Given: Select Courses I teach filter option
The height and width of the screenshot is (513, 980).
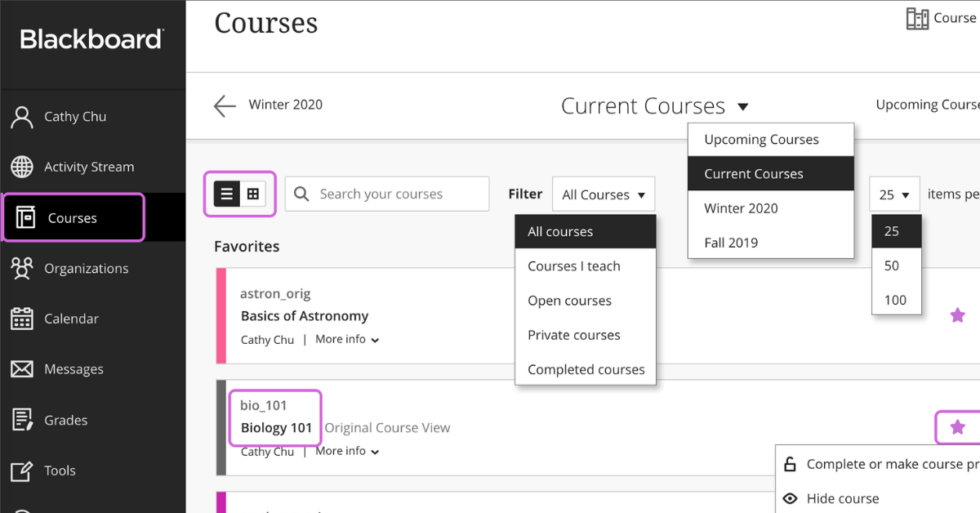Looking at the screenshot, I should point(574,266).
